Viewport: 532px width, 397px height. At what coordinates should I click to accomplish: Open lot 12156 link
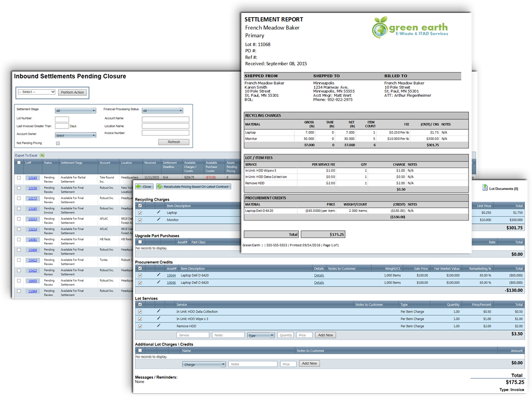pos(33,188)
